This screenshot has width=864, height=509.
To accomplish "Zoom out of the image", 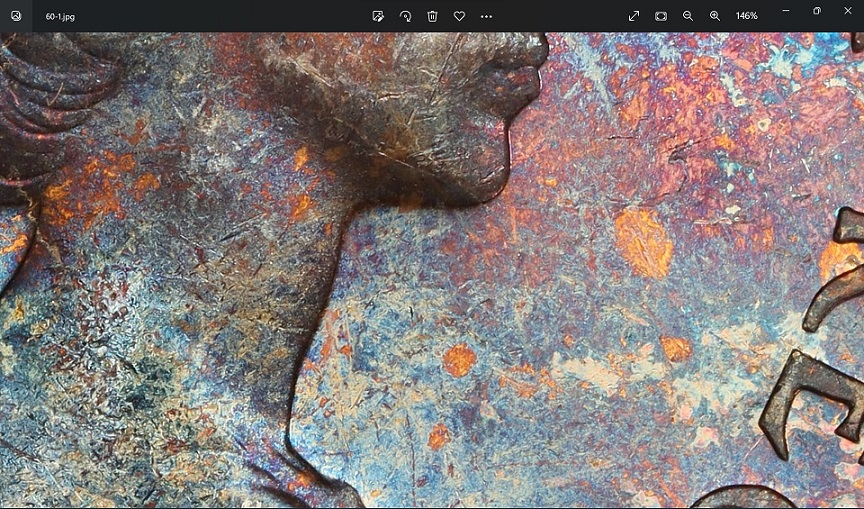I will (688, 16).
